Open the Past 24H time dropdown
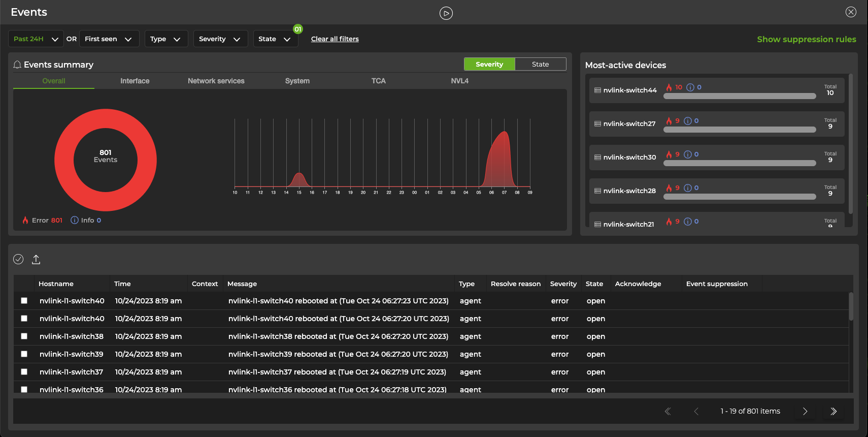 (36, 39)
